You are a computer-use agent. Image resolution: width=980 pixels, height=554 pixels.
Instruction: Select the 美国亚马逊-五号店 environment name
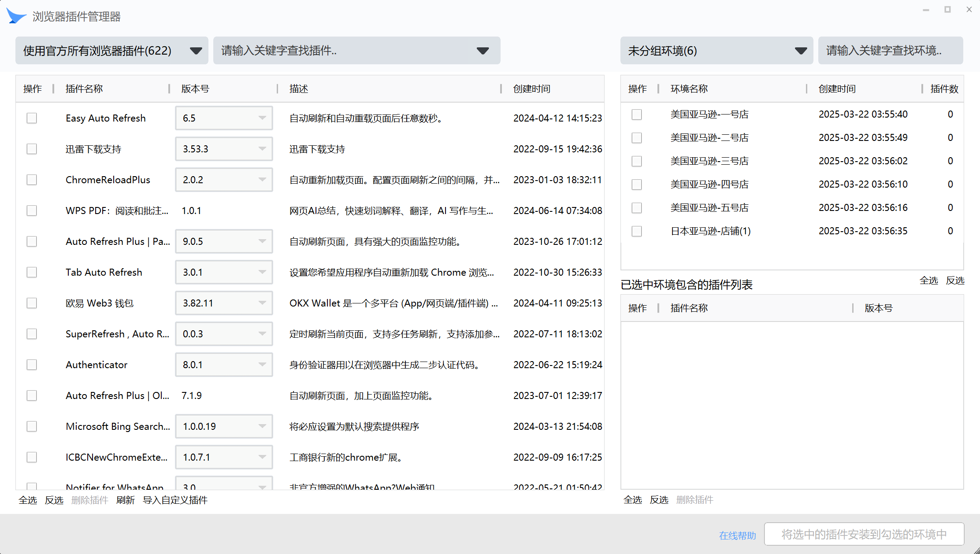click(x=709, y=208)
